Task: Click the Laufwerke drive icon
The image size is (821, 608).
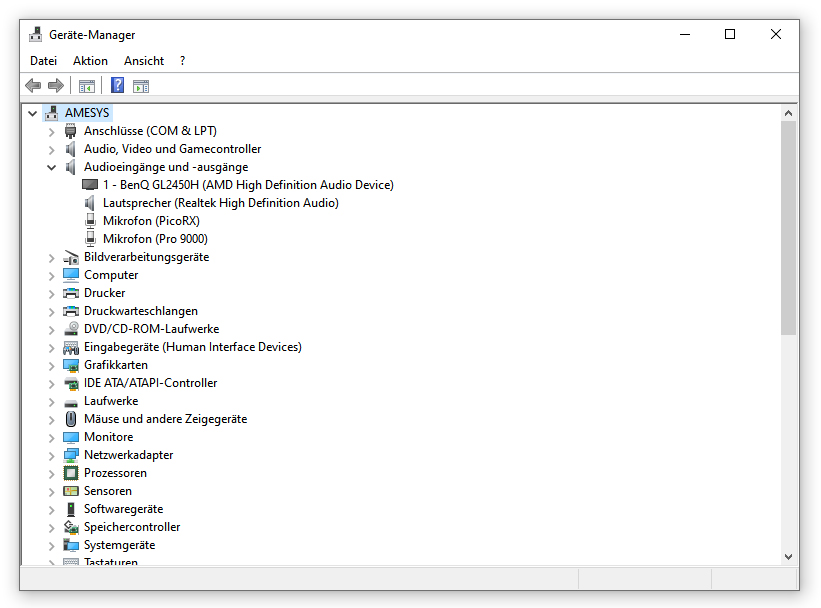Action: tap(71, 402)
